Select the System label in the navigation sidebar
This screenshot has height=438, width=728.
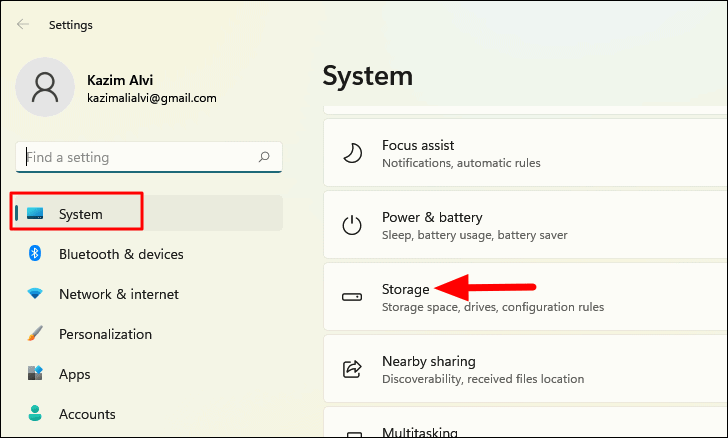point(80,214)
